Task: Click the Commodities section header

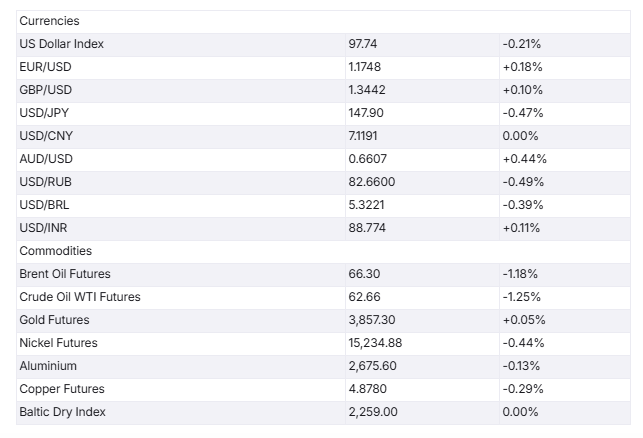Action: click(x=55, y=251)
